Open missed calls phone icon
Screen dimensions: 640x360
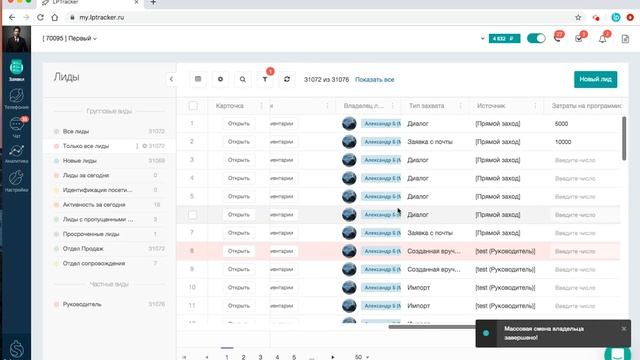(557, 38)
